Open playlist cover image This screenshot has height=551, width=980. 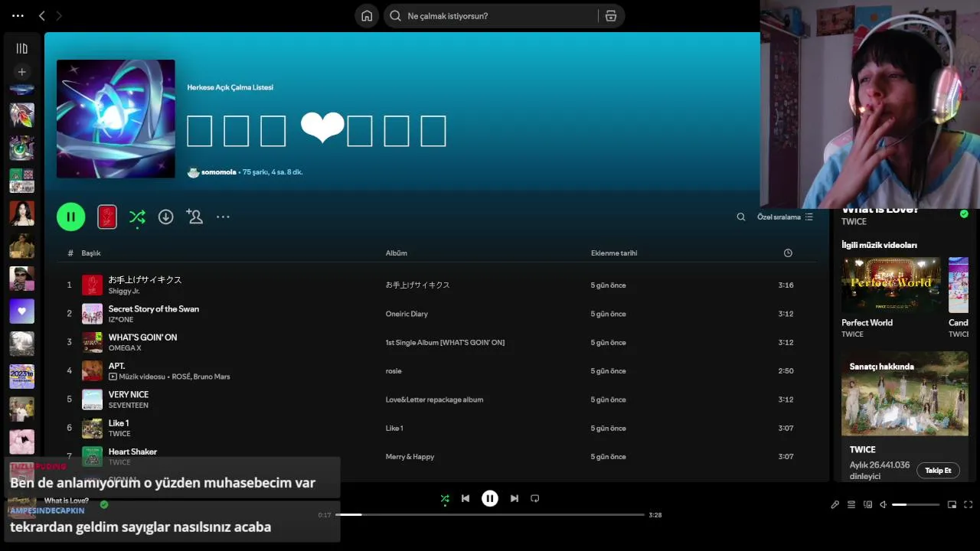click(x=116, y=119)
